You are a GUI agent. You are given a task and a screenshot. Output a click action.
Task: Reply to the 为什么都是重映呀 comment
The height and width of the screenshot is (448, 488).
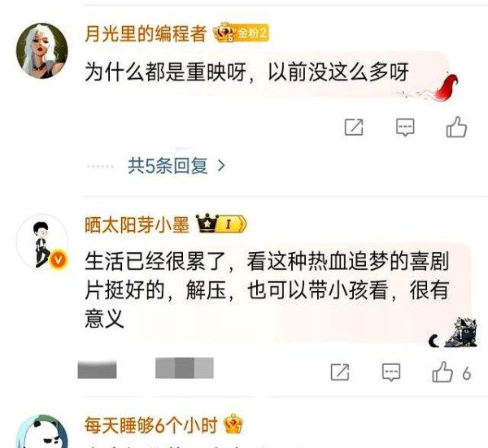pyautogui.click(x=405, y=127)
